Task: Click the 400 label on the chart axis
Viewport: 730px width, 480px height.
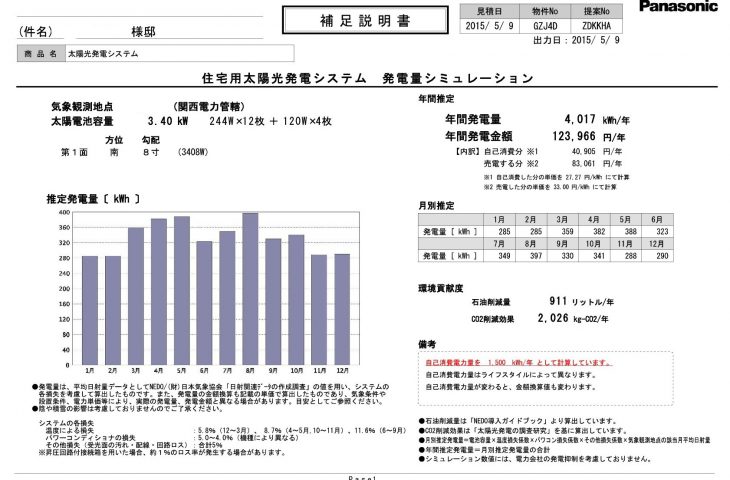Action: 64,212
